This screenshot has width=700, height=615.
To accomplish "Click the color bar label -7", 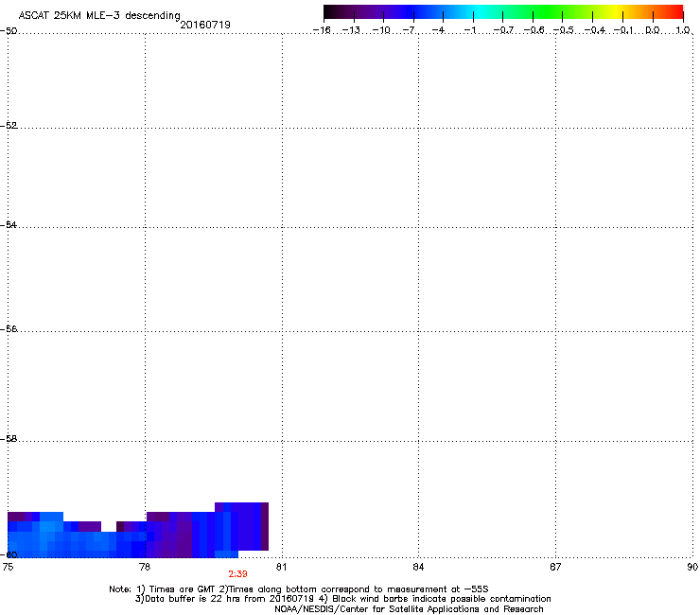I will (x=410, y=30).
